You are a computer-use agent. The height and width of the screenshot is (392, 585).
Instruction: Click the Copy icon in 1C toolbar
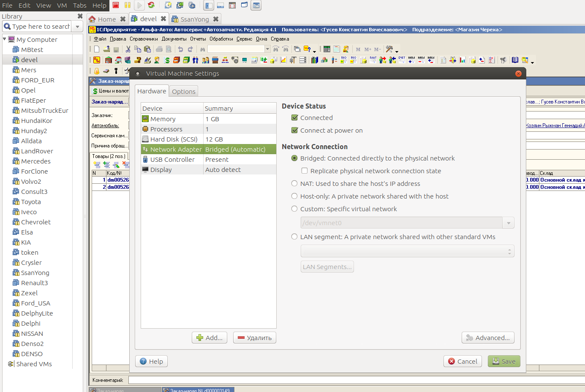138,49
